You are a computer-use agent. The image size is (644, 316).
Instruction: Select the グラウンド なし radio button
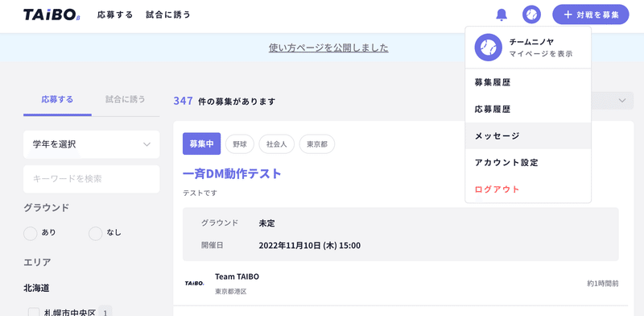point(95,233)
